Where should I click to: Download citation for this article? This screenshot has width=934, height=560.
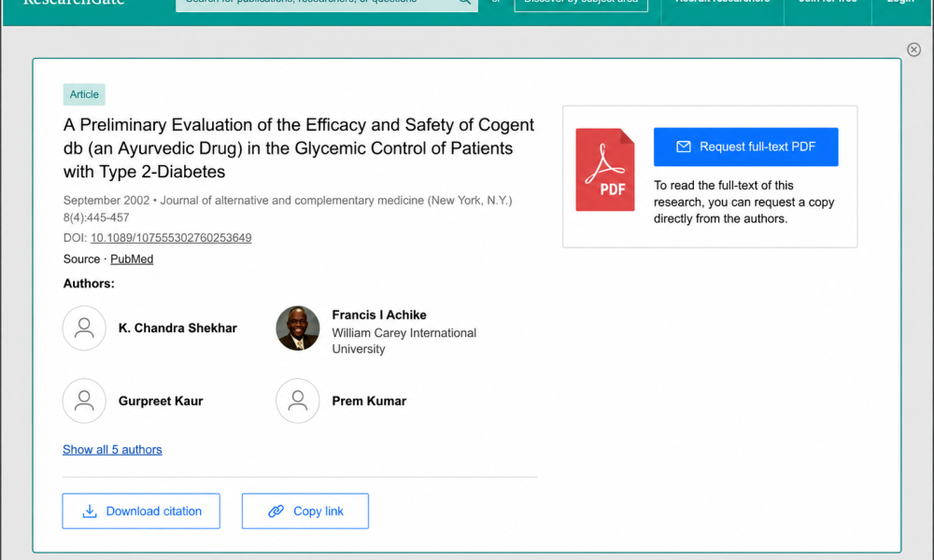tap(141, 511)
